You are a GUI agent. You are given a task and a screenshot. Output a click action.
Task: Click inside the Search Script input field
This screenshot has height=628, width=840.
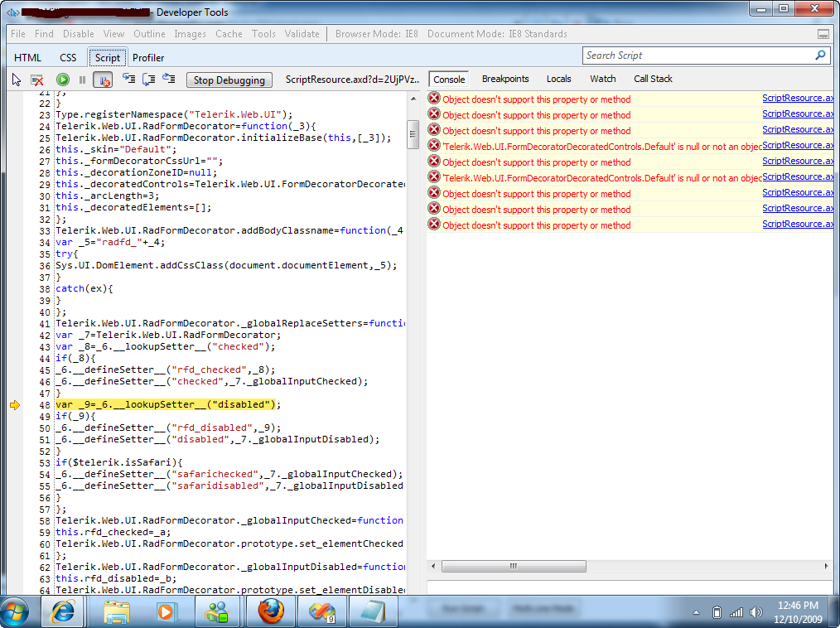(696, 56)
